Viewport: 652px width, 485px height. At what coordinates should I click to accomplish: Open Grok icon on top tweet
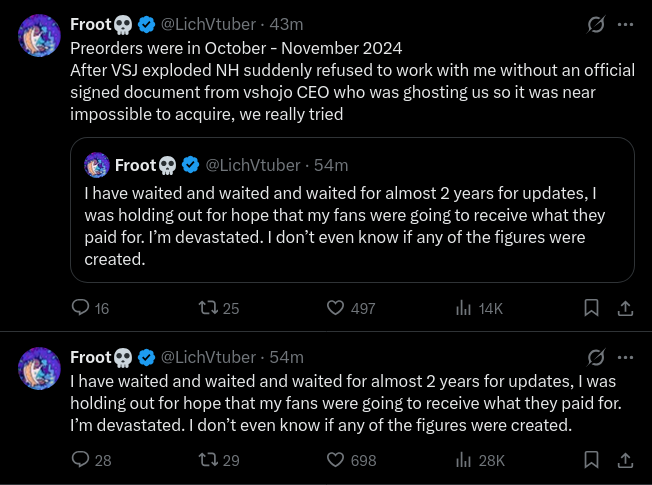(596, 25)
